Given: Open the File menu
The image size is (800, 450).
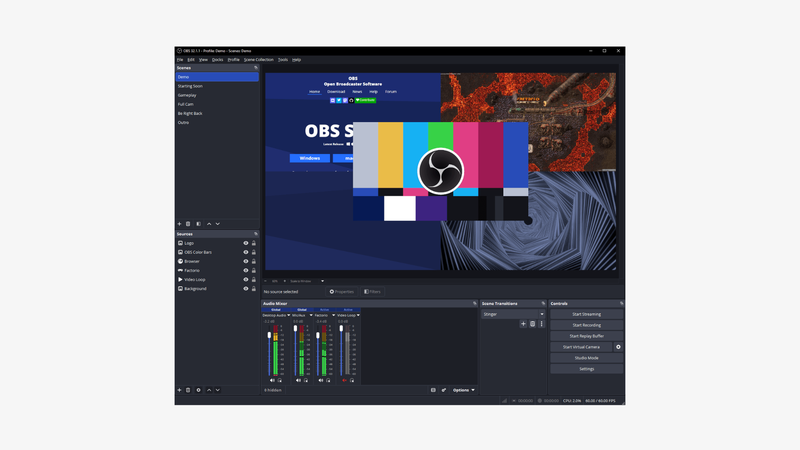Looking at the screenshot, I should 180,60.
